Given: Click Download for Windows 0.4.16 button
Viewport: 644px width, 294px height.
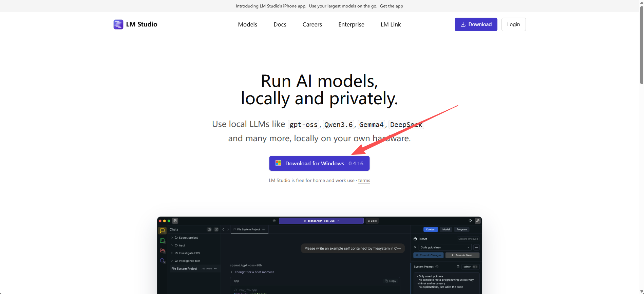Looking at the screenshot, I should click(319, 163).
